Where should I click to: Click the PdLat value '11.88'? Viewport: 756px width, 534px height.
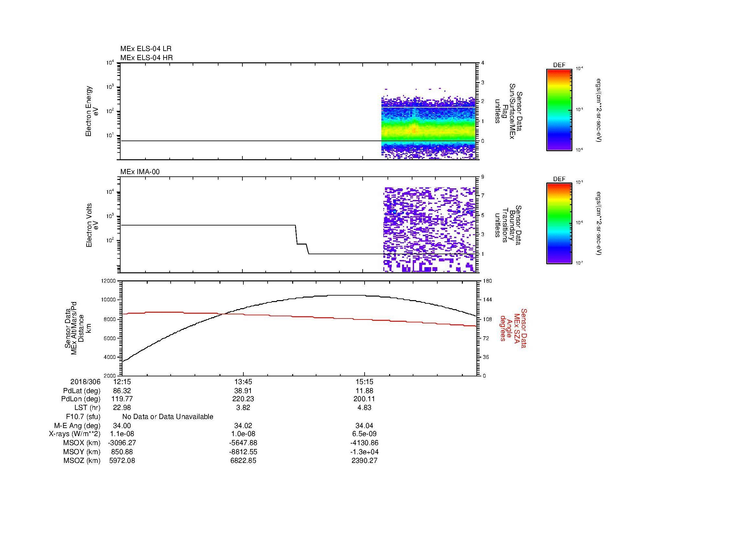pyautogui.click(x=365, y=391)
